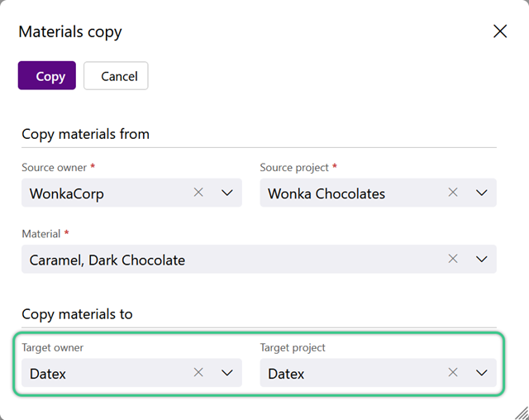Viewport: 529px width, 420px height.
Task: Click the dialog resize grip corner
Action: 522,413
